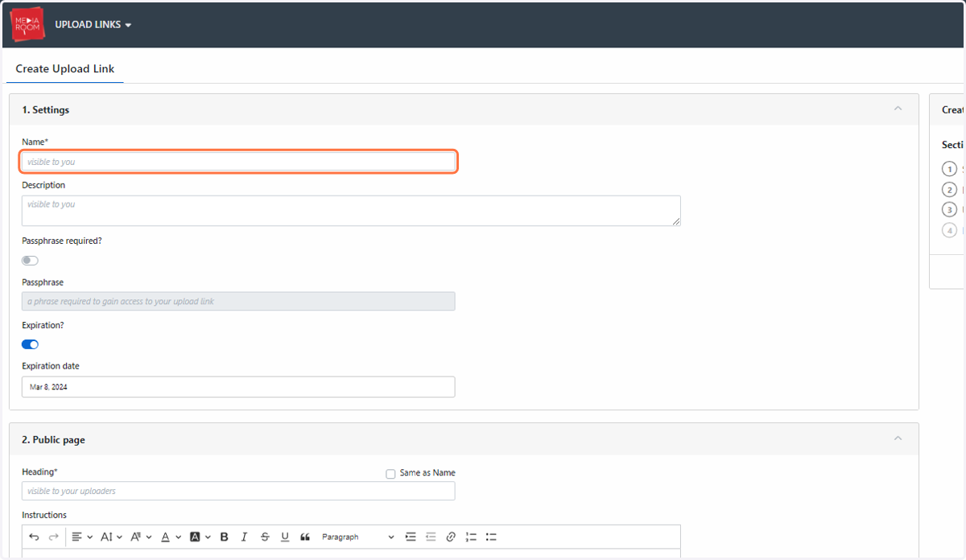966x560 pixels.
Task: Toggle Passphrase required switch
Action: pyautogui.click(x=30, y=261)
